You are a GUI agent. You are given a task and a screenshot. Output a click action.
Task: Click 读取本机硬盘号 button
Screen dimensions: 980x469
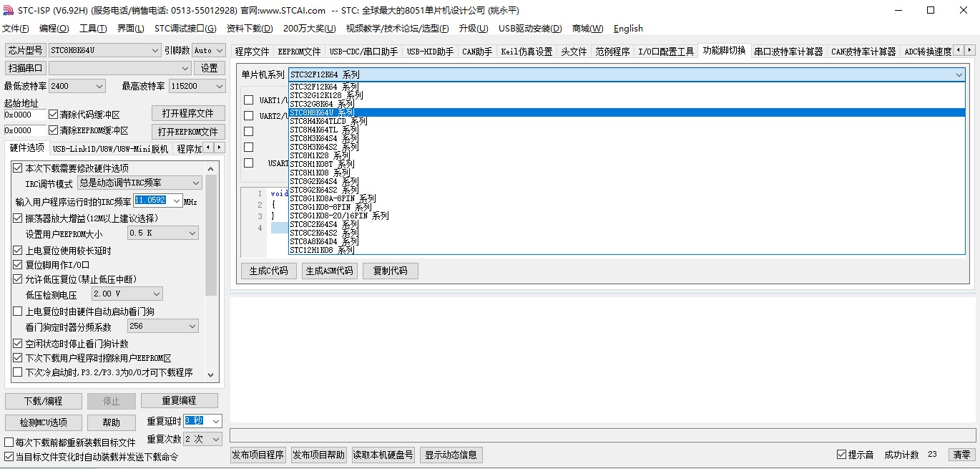point(384,455)
